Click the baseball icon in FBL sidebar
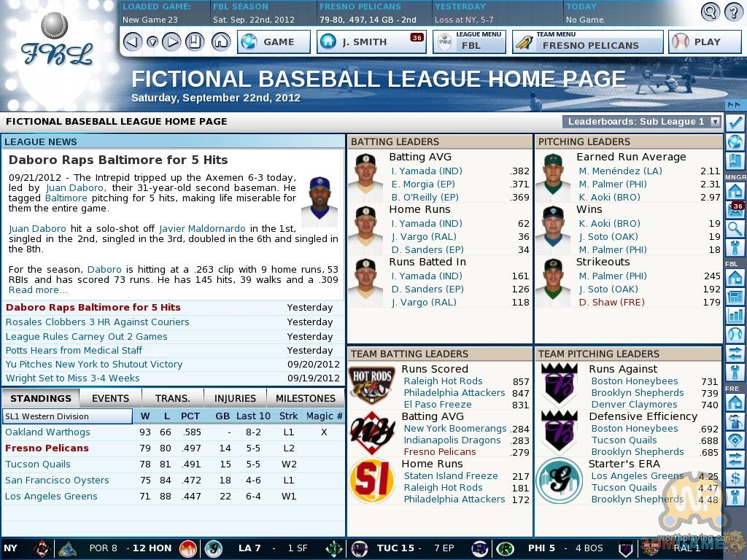This screenshot has height=560, width=747. coord(735,335)
